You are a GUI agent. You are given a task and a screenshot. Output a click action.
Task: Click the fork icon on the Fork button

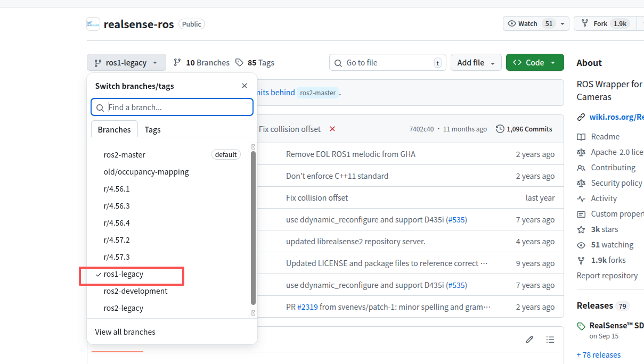[585, 23]
